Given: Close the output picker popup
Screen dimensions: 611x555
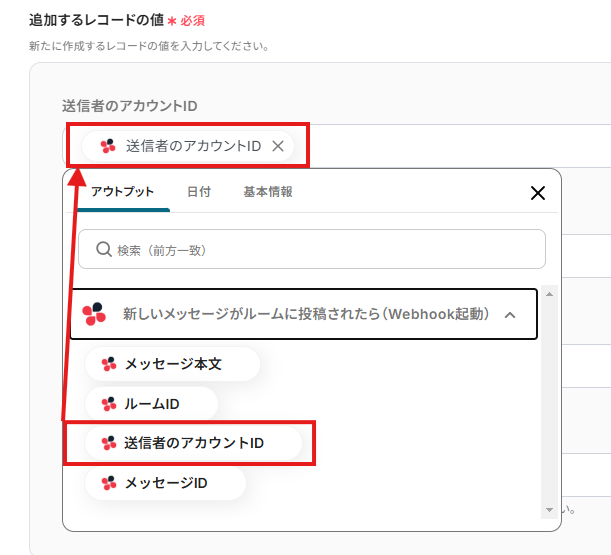Looking at the screenshot, I should coord(537,193).
